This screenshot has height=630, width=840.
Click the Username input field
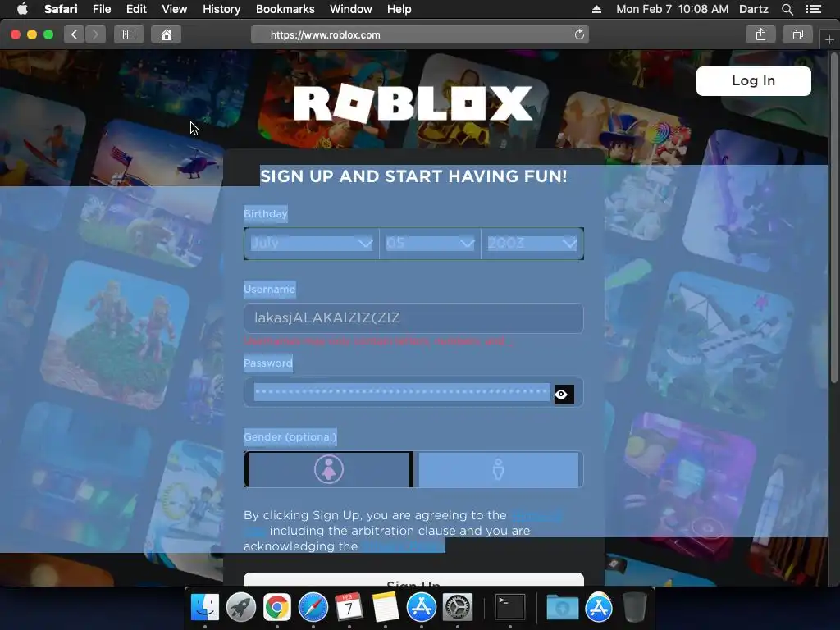[413, 317]
